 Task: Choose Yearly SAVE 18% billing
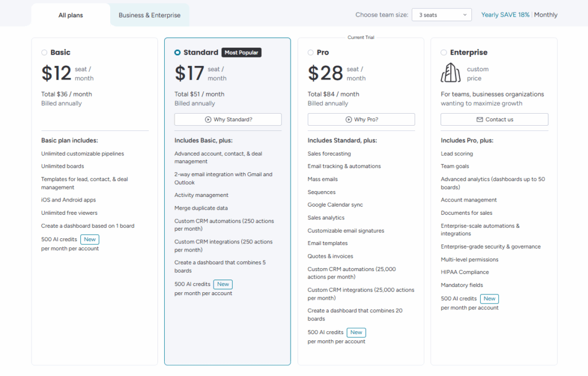pyautogui.click(x=505, y=15)
